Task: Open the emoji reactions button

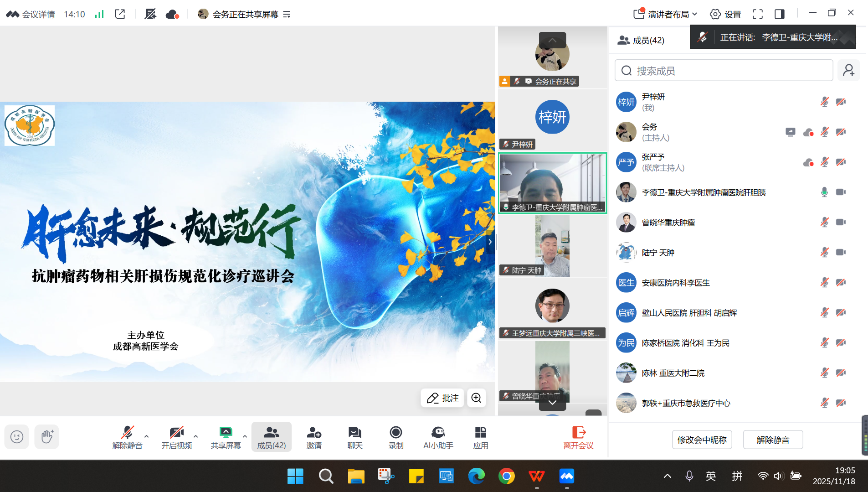Action: 17,436
